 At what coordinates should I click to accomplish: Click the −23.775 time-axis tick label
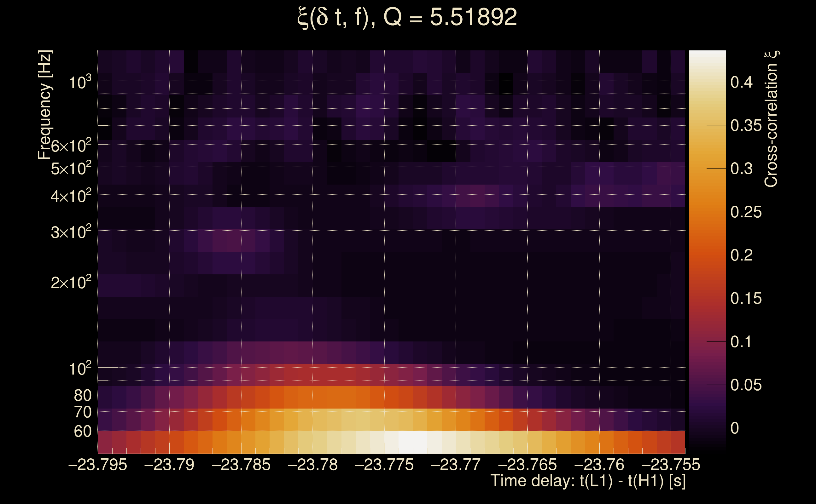[x=384, y=465]
